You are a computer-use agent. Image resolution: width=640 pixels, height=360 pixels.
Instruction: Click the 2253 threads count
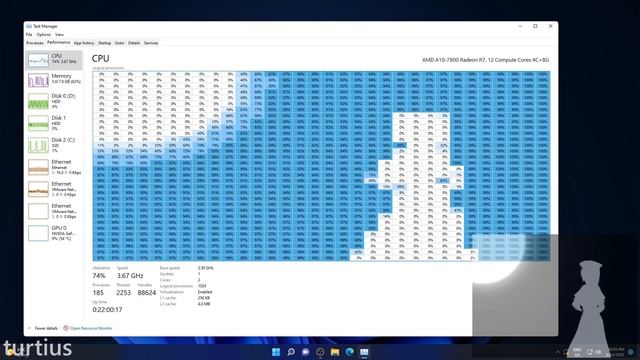coord(123,293)
